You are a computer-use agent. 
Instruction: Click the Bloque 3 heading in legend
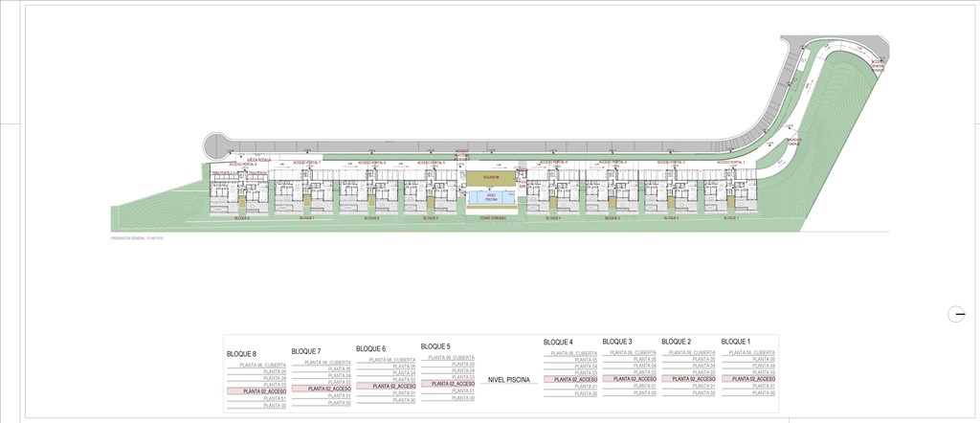[617, 341]
